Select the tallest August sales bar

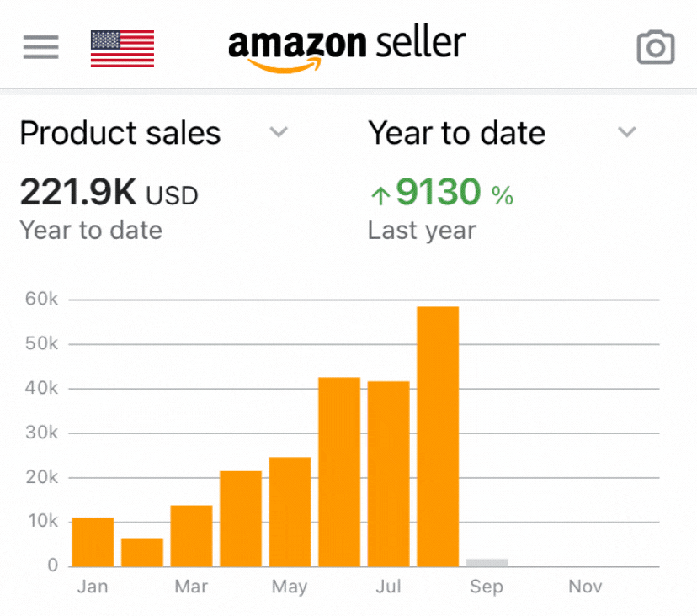tap(438, 437)
